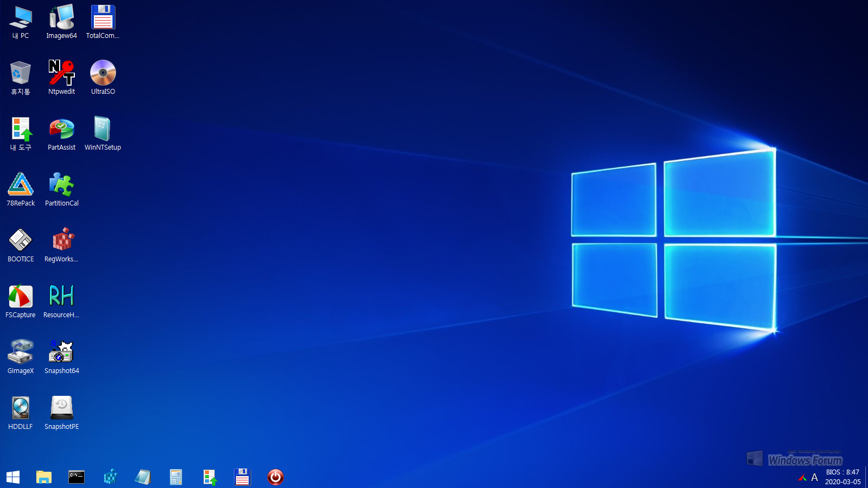This screenshot has height=488, width=868.
Task: Launch GimageX desktop shortcut
Action: pos(21,358)
